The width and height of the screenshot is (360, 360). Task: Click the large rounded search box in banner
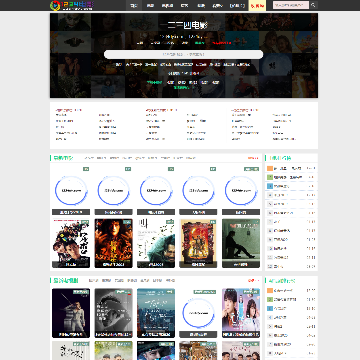pyautogui.click(x=184, y=54)
